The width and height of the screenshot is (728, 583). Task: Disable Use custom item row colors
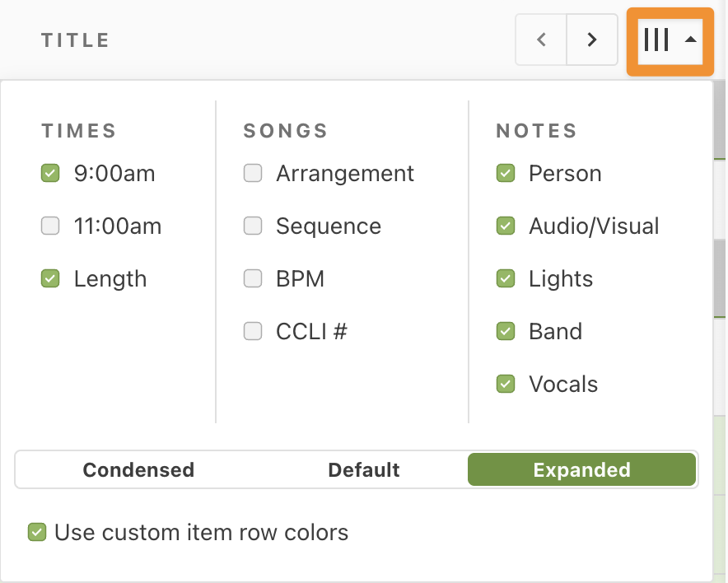37,532
